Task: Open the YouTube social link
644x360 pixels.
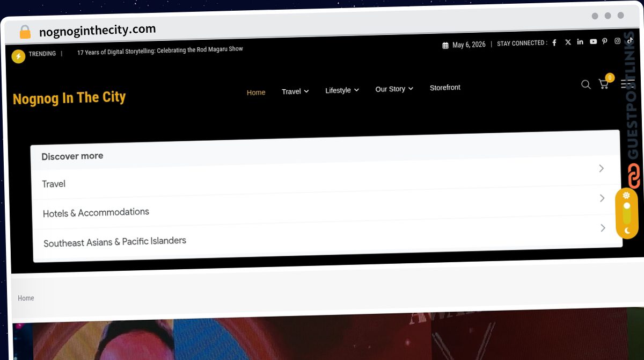Action: coord(593,41)
